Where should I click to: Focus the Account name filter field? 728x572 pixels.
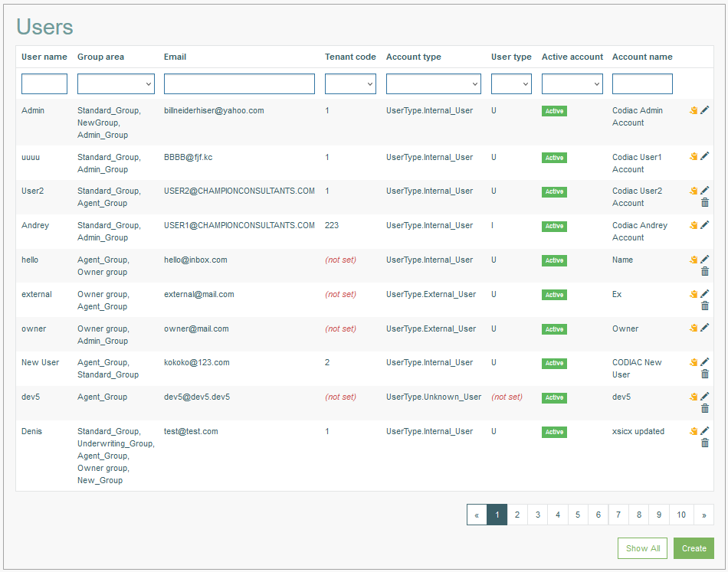pos(642,84)
